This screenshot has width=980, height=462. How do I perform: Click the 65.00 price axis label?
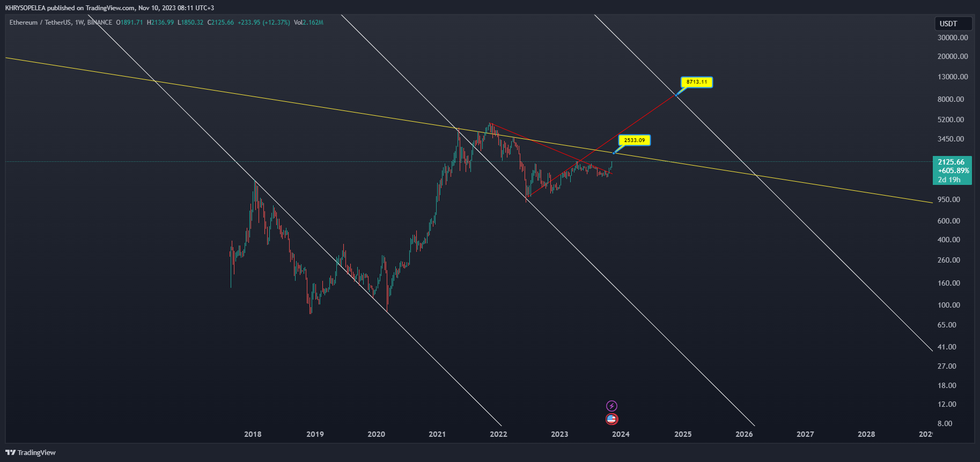pos(947,325)
